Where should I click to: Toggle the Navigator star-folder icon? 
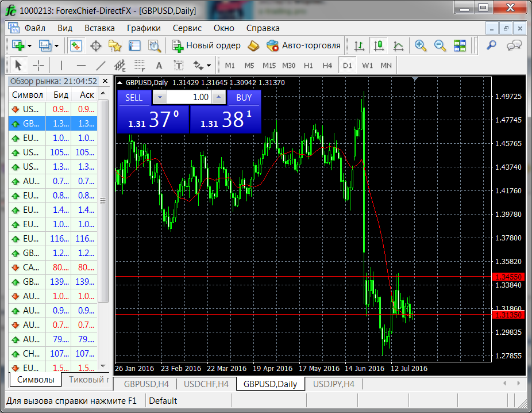tap(115, 45)
